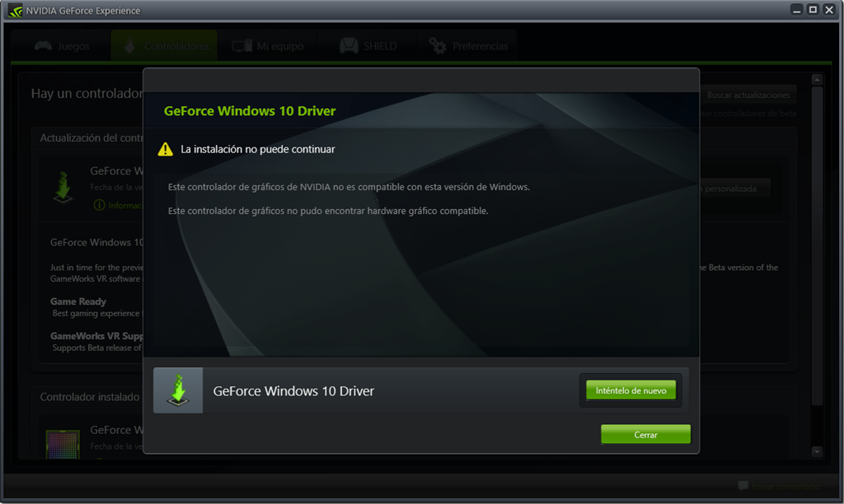Click the 'Controlador instalado' section label
The width and height of the screenshot is (844, 504).
coord(89,397)
